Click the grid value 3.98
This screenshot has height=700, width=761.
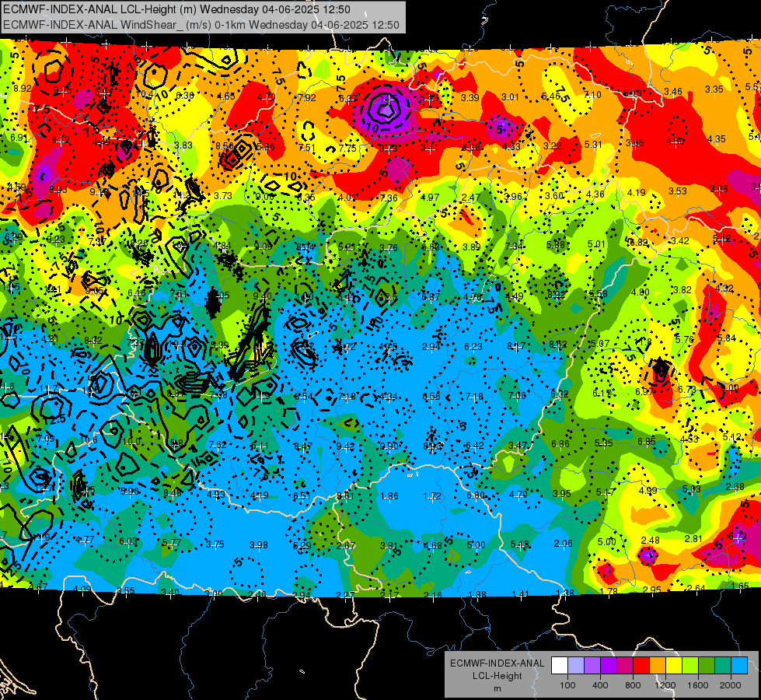pyautogui.click(x=259, y=545)
